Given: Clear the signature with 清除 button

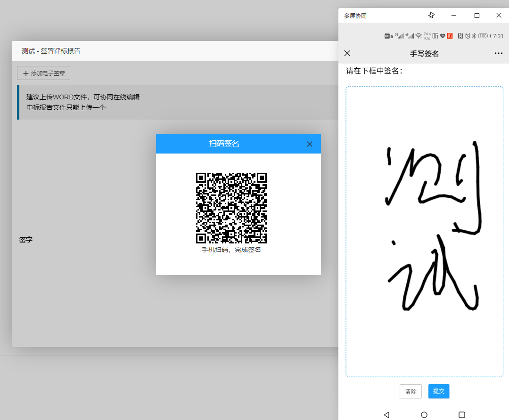Looking at the screenshot, I should coord(410,391).
